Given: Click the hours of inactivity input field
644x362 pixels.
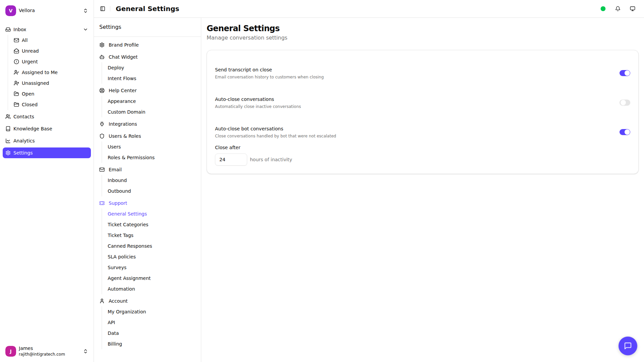Looking at the screenshot, I should pyautogui.click(x=231, y=160).
